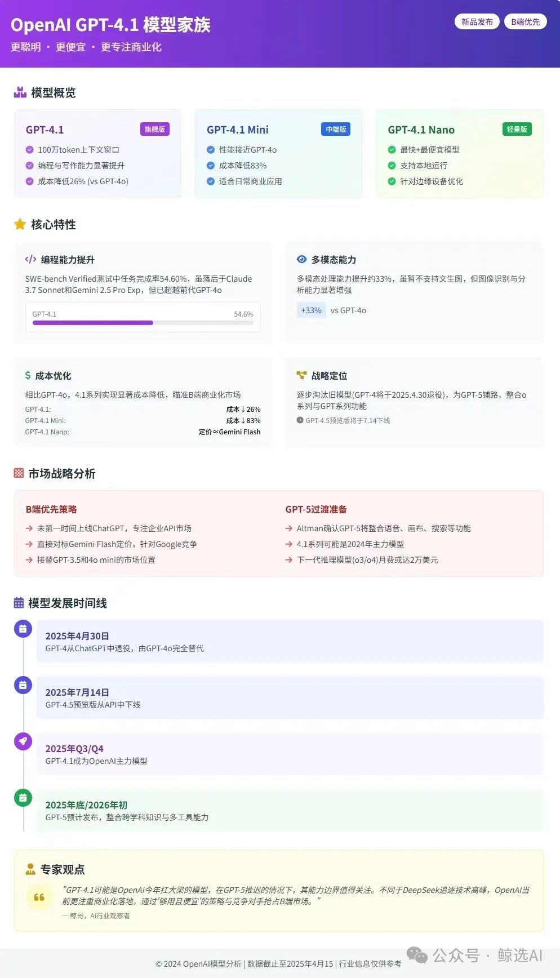The image size is (560, 978).
Task: Click arrow before 接替GPT-3.5和4o mini的市场位置
Action: tap(29, 560)
